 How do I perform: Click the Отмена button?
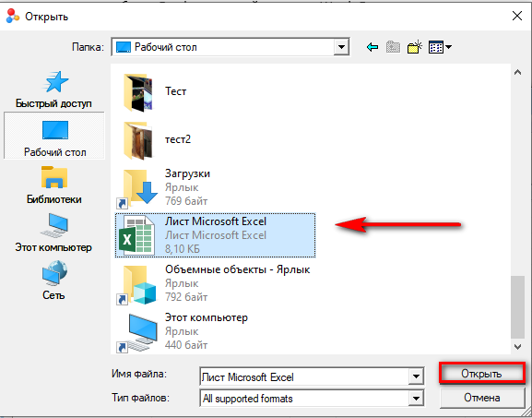click(482, 397)
